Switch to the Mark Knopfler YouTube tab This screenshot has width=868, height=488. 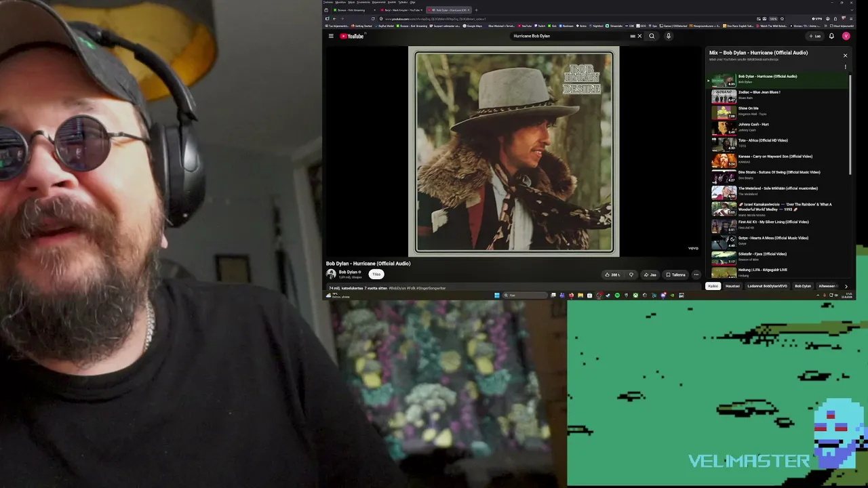tap(400, 10)
